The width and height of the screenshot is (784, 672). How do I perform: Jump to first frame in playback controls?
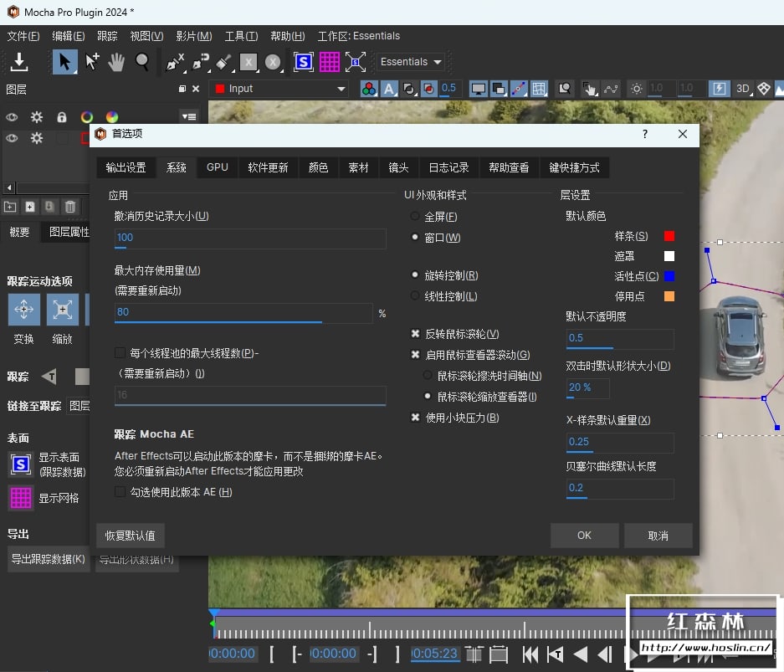529,654
